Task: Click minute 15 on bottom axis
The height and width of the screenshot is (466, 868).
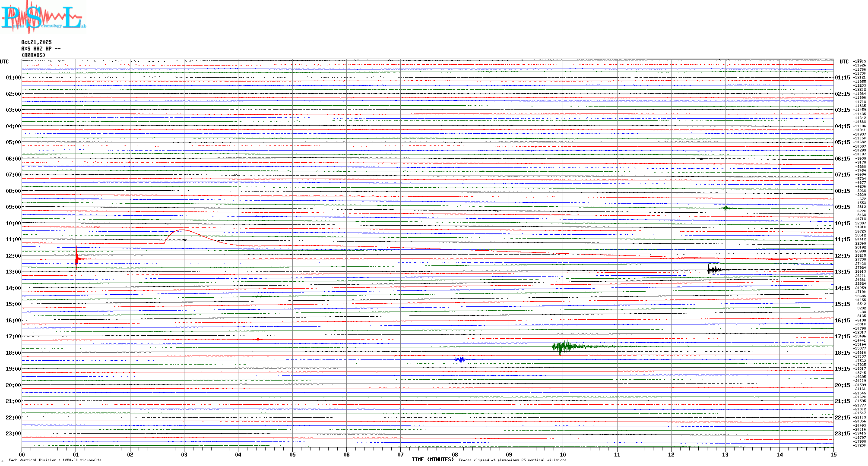Action: [833, 455]
